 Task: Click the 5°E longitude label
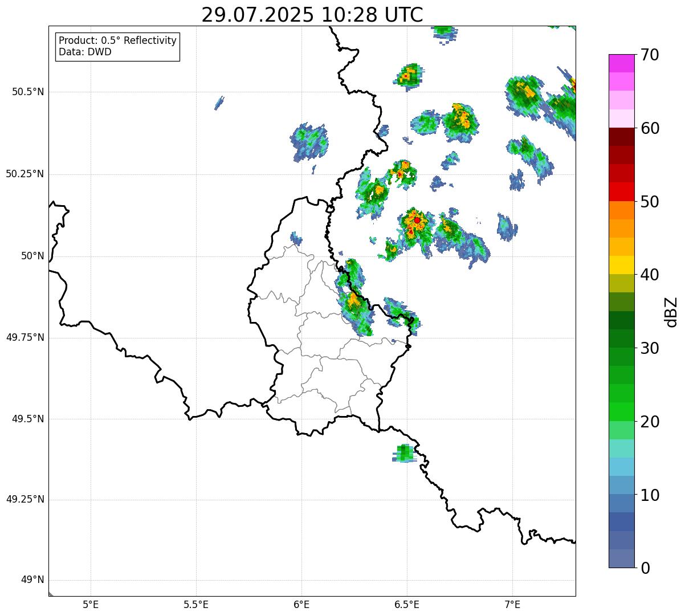tap(91, 605)
